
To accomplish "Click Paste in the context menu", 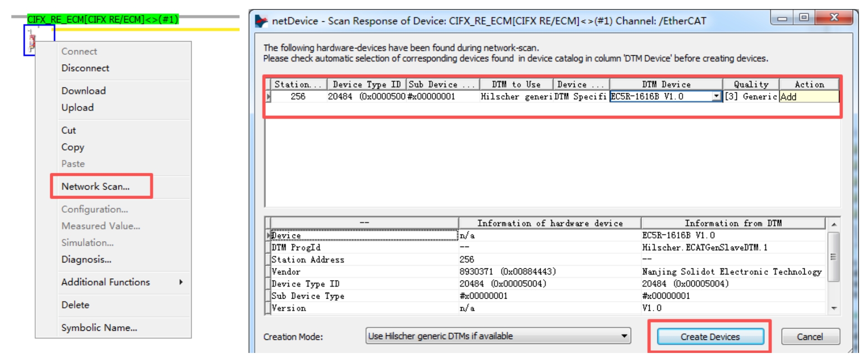I will click(x=73, y=164).
